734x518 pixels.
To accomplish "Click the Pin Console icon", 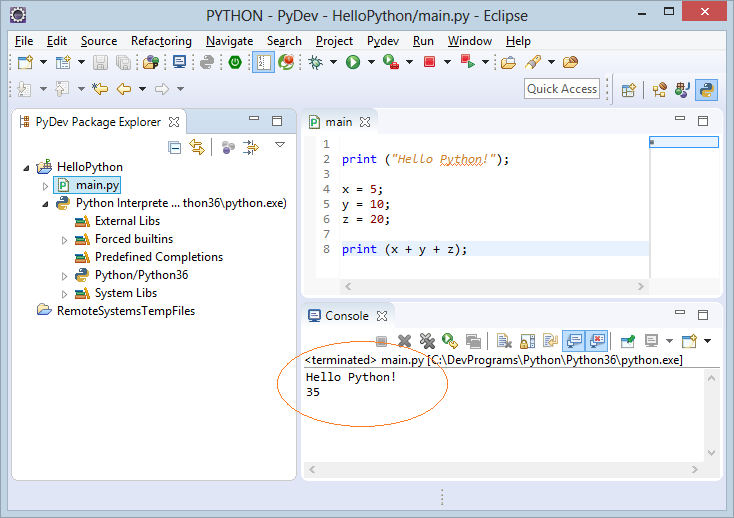I will 628,341.
